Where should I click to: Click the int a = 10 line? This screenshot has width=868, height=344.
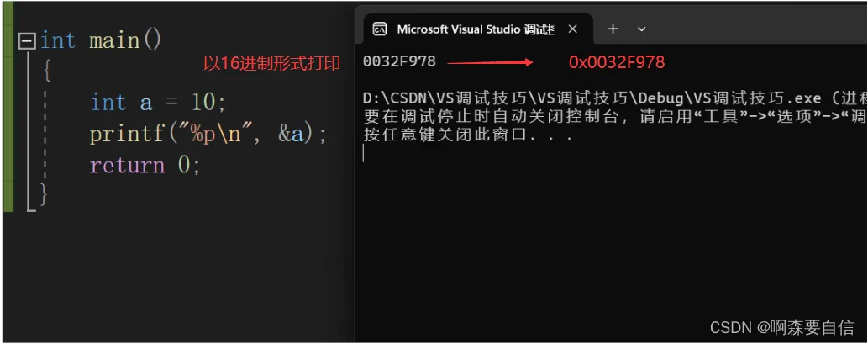[158, 103]
